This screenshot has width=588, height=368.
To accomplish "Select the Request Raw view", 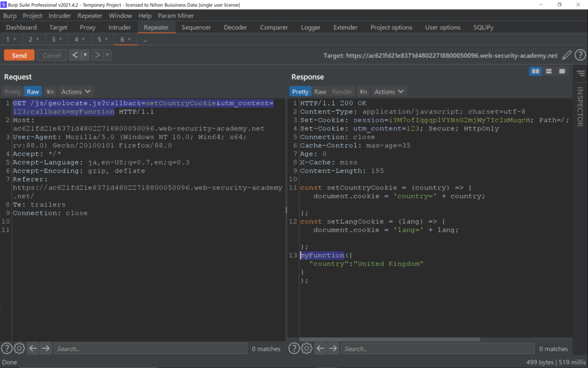I will click(33, 92).
